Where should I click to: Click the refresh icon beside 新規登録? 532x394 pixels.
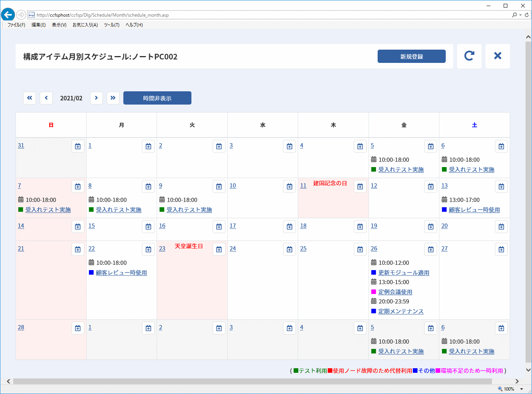[x=469, y=56]
